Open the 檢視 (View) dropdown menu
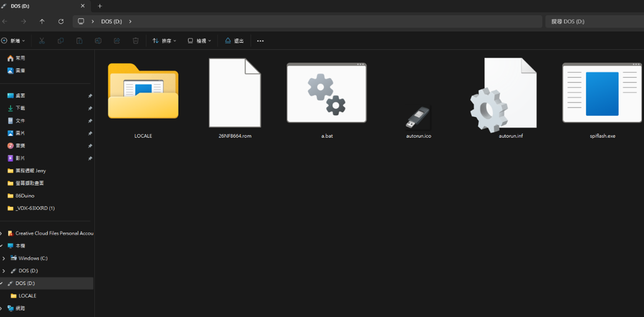This screenshot has height=317, width=644. [199, 41]
